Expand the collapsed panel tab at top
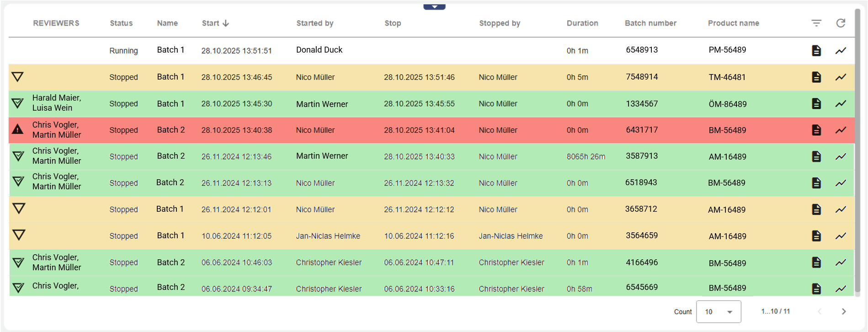Image resolution: width=868 pixels, height=332 pixels. coord(434,7)
